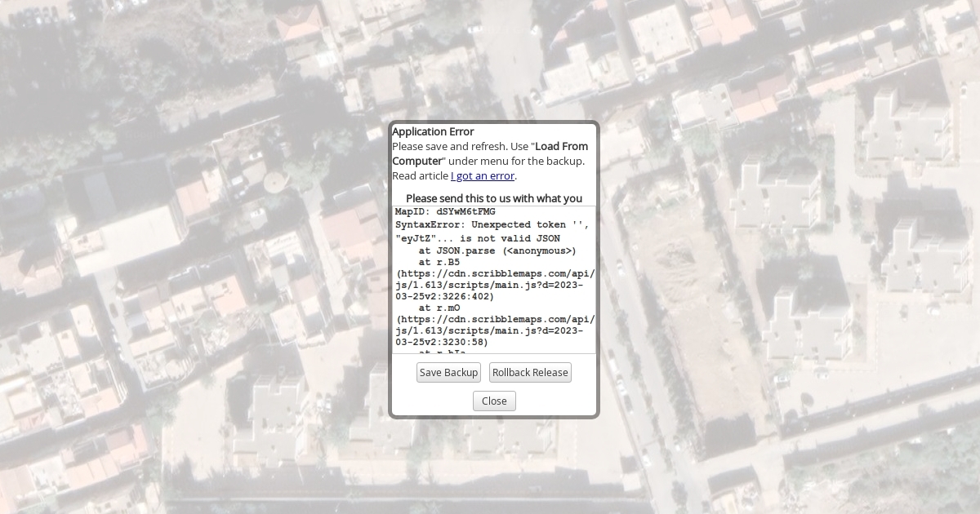This screenshot has height=514, width=980.
Task: Close the Application Error dialog
Action: (x=494, y=401)
